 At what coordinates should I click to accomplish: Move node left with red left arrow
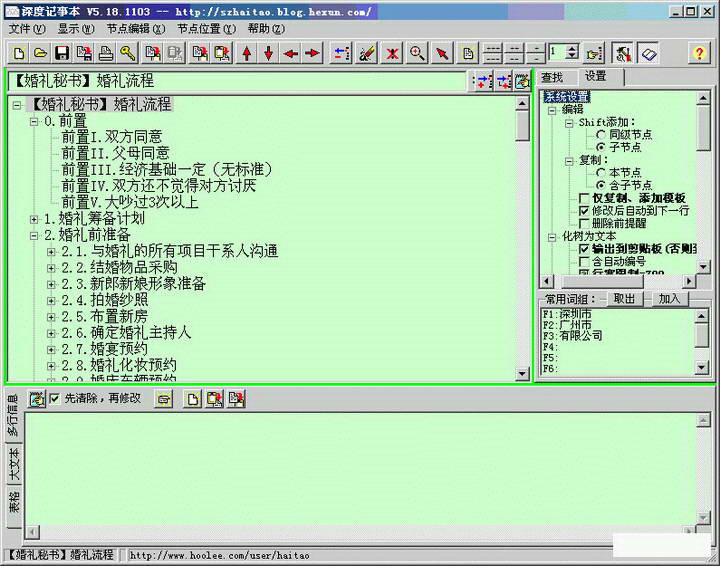[x=291, y=54]
